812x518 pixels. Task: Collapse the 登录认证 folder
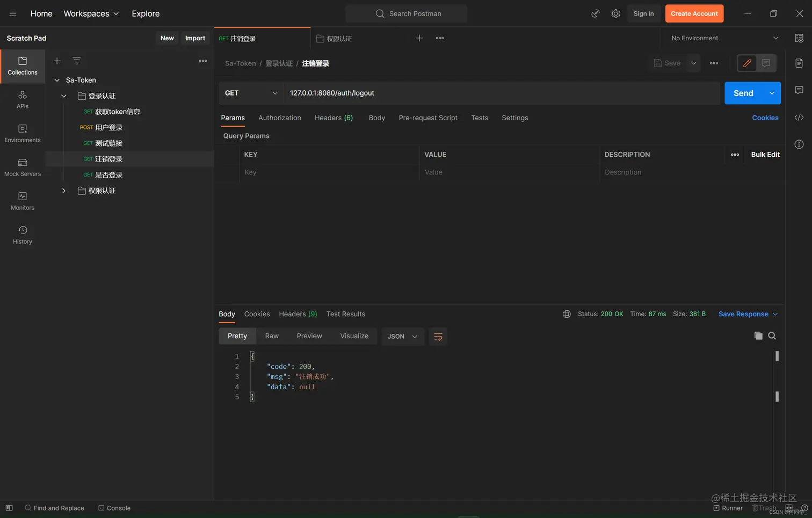(64, 96)
